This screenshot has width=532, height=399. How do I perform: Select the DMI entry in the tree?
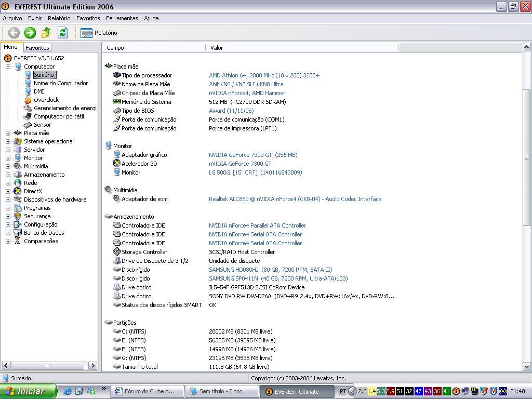(38, 91)
